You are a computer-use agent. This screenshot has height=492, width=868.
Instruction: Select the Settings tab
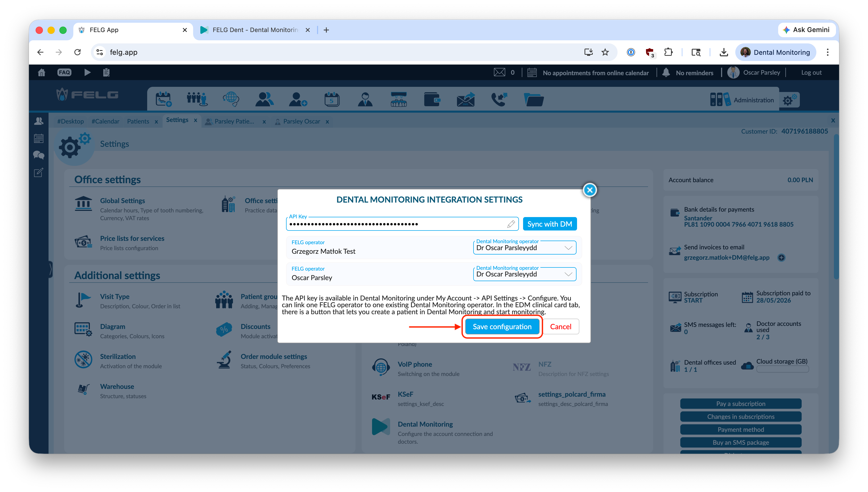pyautogui.click(x=177, y=120)
